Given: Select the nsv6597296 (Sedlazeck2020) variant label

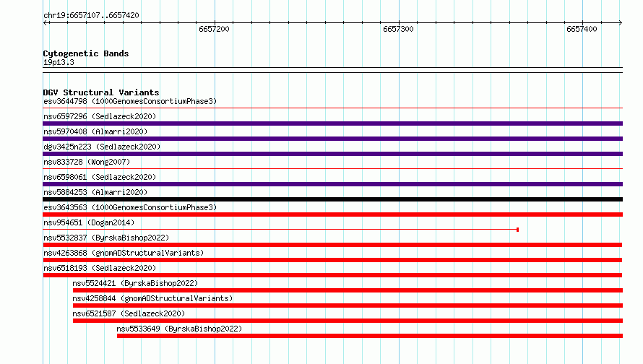Looking at the screenshot, I should [x=100, y=116].
